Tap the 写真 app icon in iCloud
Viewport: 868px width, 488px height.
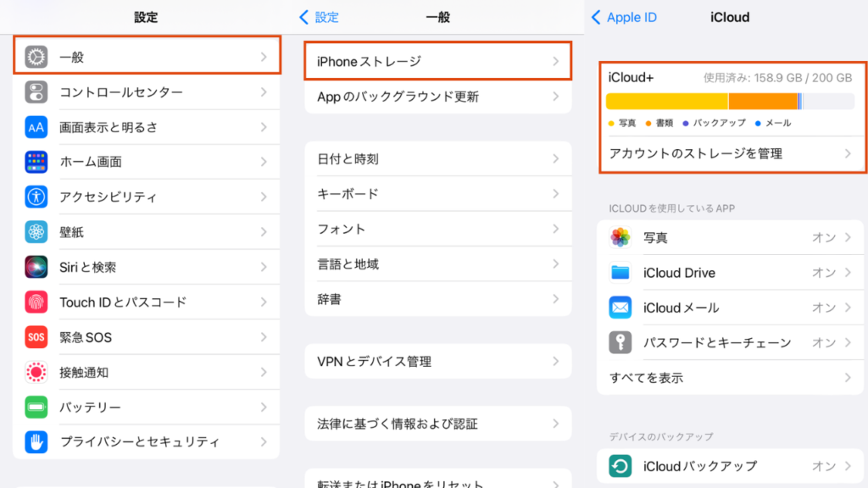pyautogui.click(x=620, y=237)
